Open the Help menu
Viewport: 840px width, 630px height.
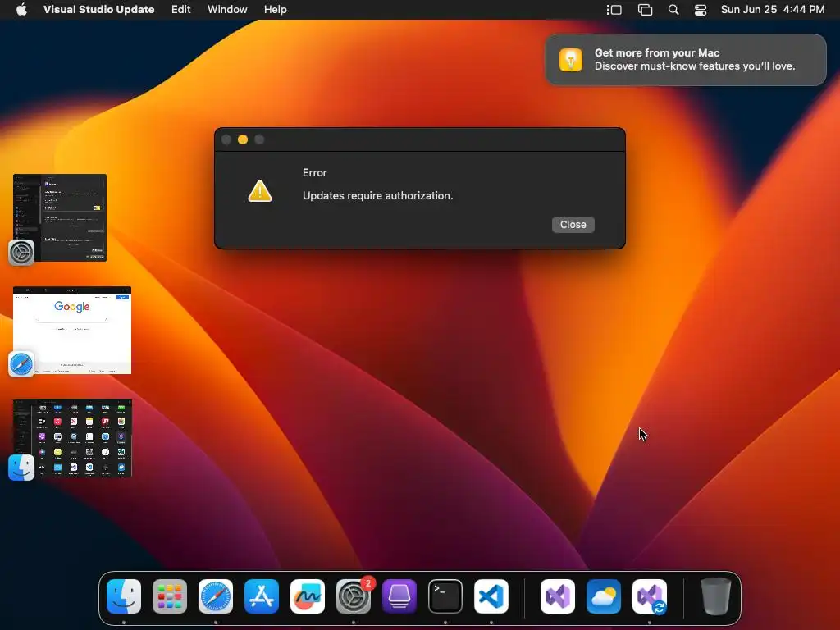pos(276,9)
